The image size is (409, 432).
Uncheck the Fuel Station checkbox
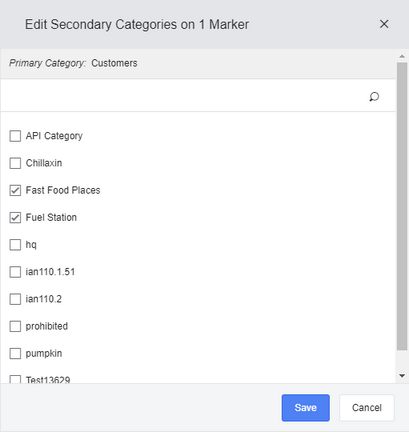click(x=15, y=218)
